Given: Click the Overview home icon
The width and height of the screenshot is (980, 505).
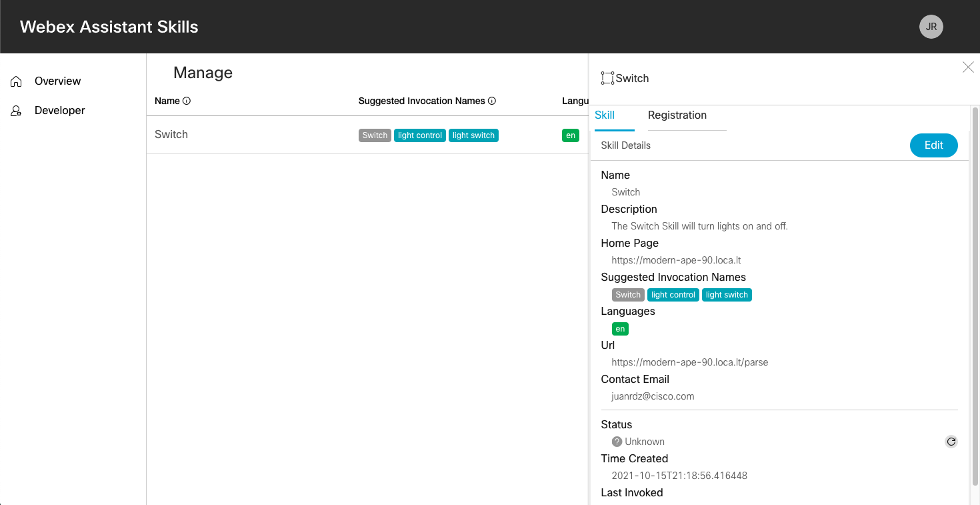Looking at the screenshot, I should (x=17, y=81).
